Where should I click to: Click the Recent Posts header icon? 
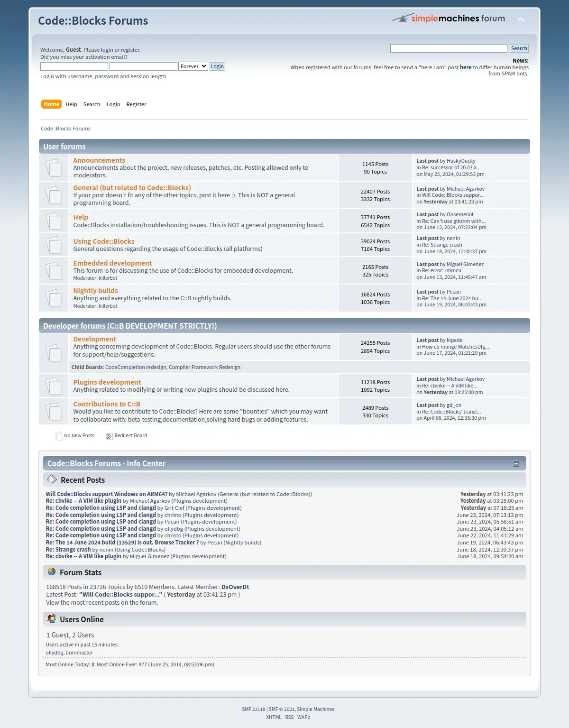(52, 479)
